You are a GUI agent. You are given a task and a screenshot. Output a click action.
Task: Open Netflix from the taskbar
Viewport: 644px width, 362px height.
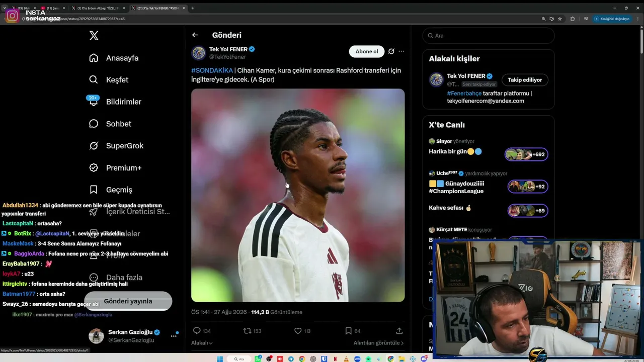[335, 359]
